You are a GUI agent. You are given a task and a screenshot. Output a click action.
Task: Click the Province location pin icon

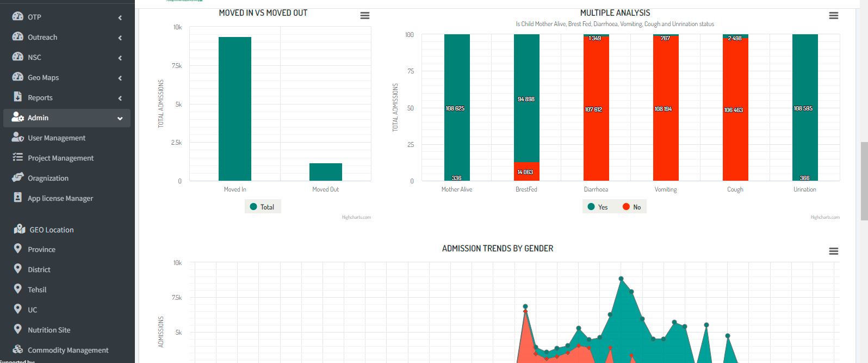(x=17, y=249)
